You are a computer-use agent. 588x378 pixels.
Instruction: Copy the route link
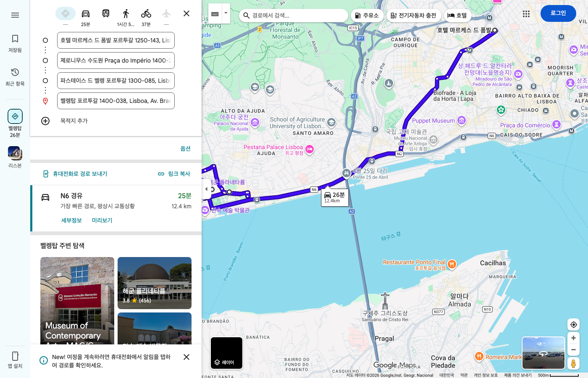[174, 174]
